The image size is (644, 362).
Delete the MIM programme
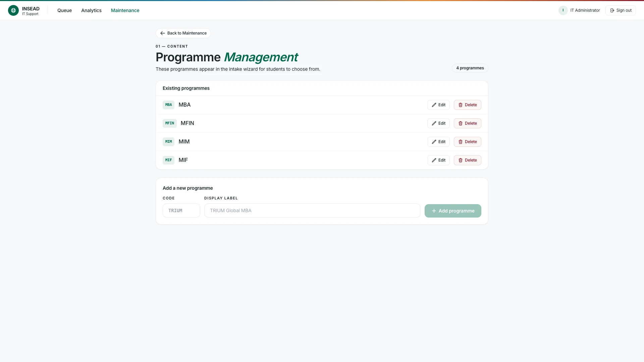point(467,142)
